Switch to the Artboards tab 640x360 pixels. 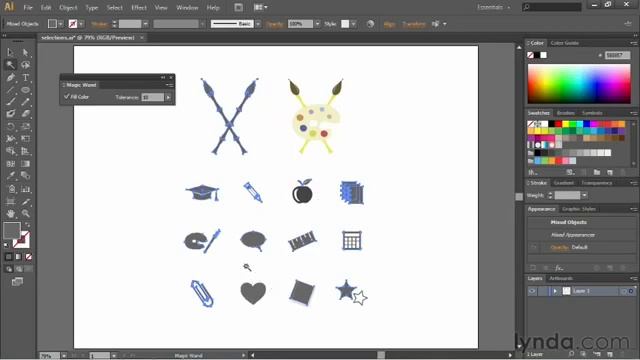pos(561,278)
